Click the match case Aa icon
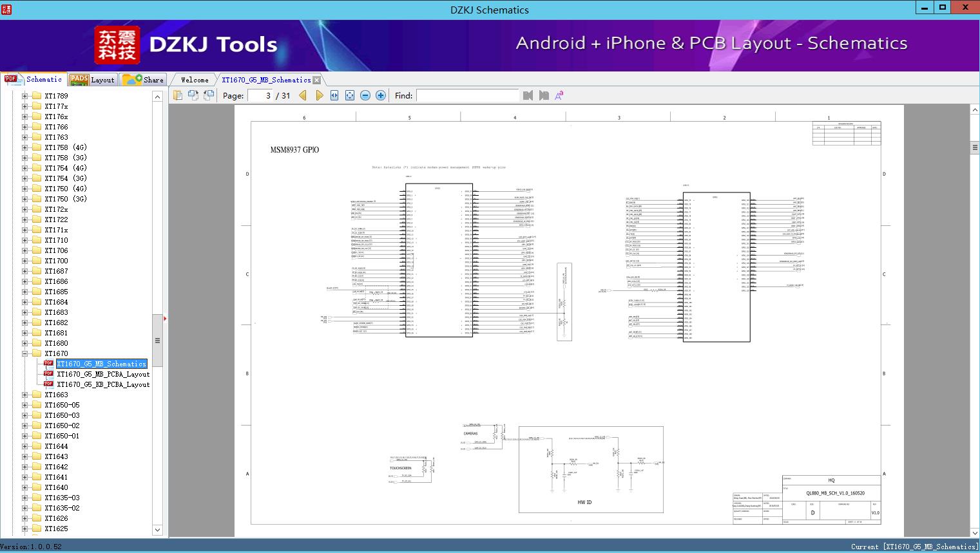The image size is (980, 553). pyautogui.click(x=559, y=95)
